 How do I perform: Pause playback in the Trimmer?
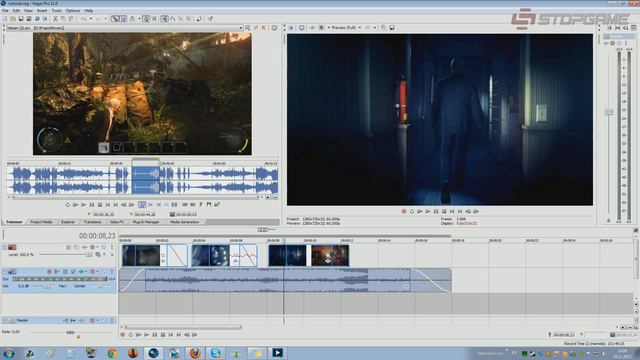tap(92, 204)
